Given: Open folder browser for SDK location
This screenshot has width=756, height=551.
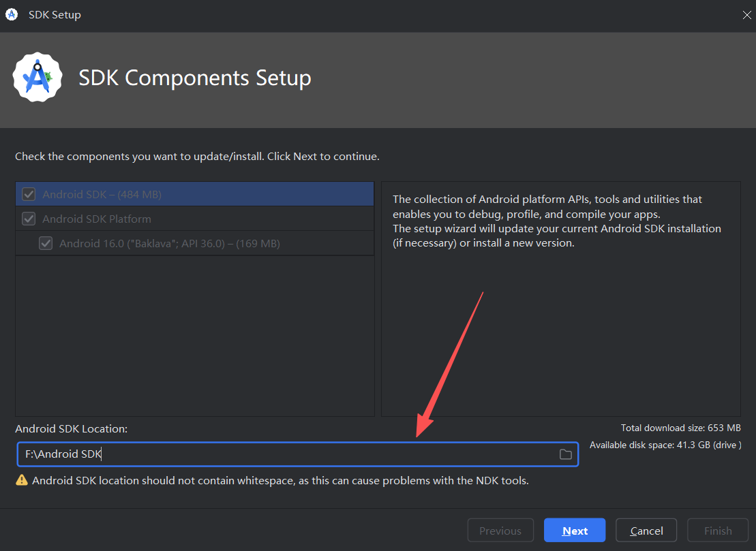Looking at the screenshot, I should pos(565,454).
